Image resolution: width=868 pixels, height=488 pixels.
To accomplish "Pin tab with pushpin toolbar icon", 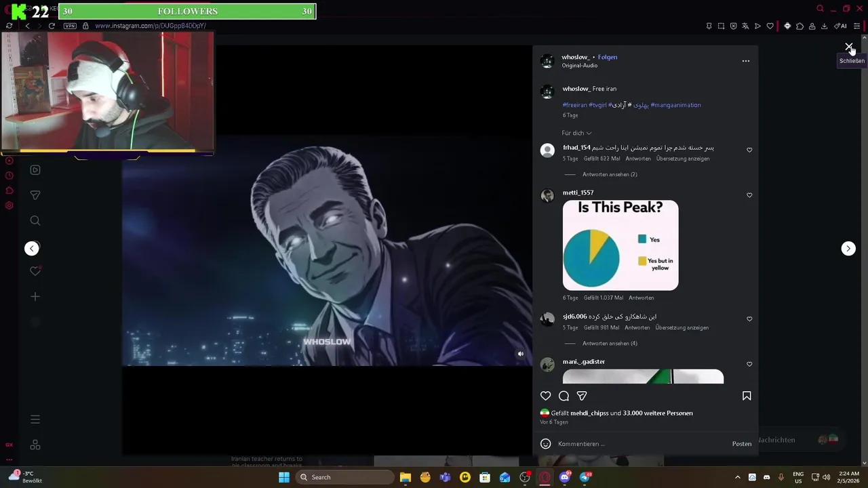I will (x=709, y=26).
